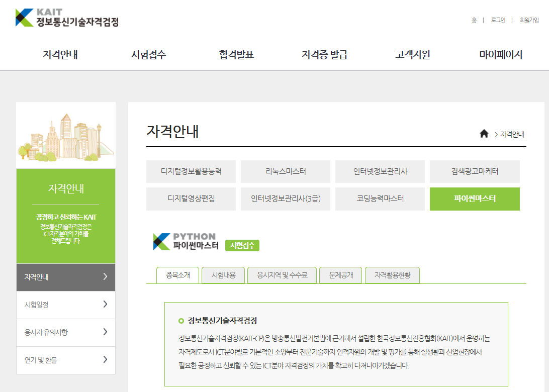Select the 검색광고마케터 certification button

click(x=475, y=171)
